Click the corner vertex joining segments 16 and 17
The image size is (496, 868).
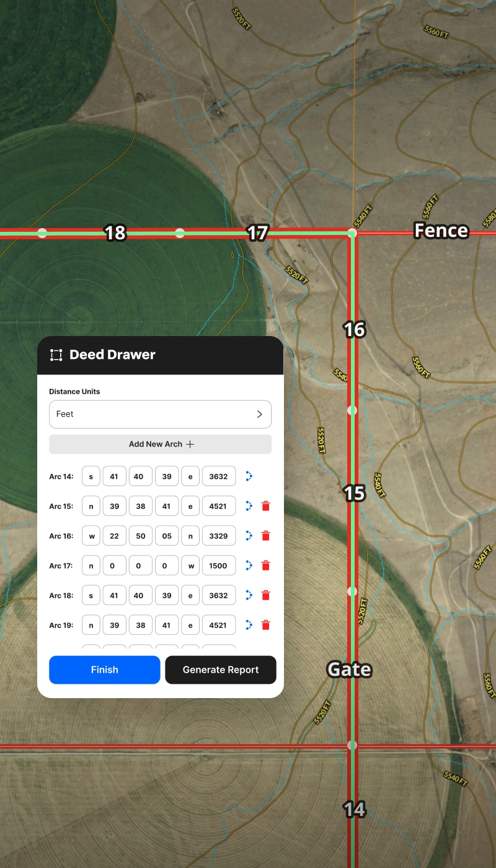(352, 233)
